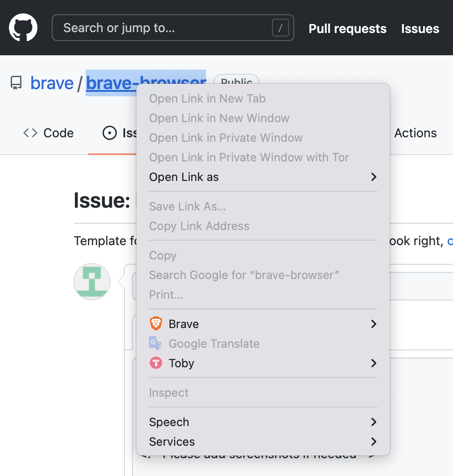Click Copy Link Address
Viewport: 453px width, 476px height.
(x=199, y=226)
